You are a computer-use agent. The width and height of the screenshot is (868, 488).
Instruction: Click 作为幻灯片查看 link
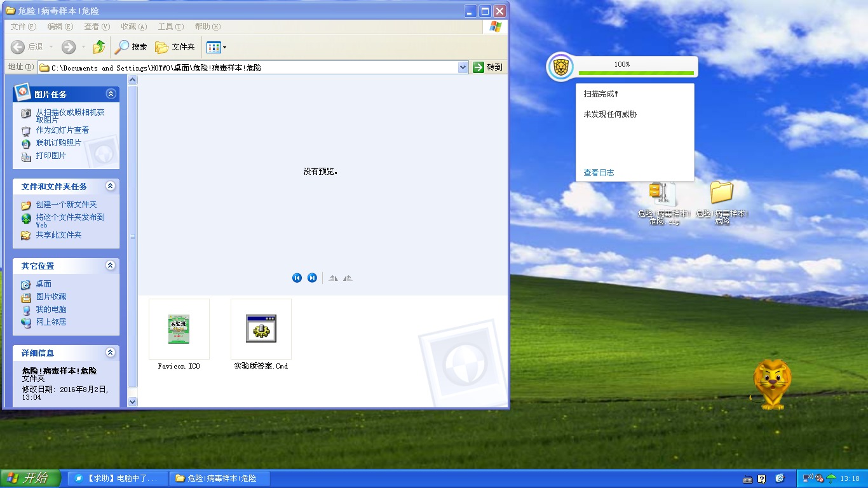(x=62, y=130)
